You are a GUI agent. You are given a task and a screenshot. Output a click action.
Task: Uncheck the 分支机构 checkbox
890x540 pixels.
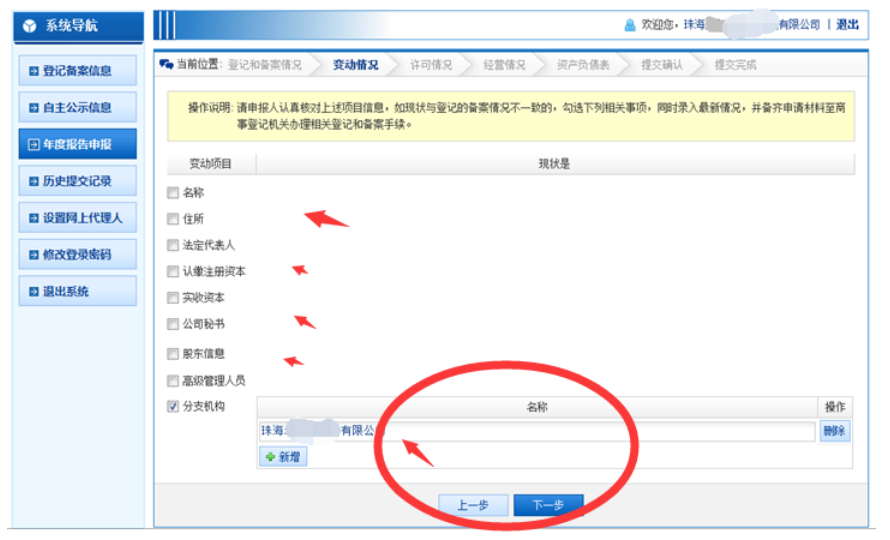click(173, 406)
